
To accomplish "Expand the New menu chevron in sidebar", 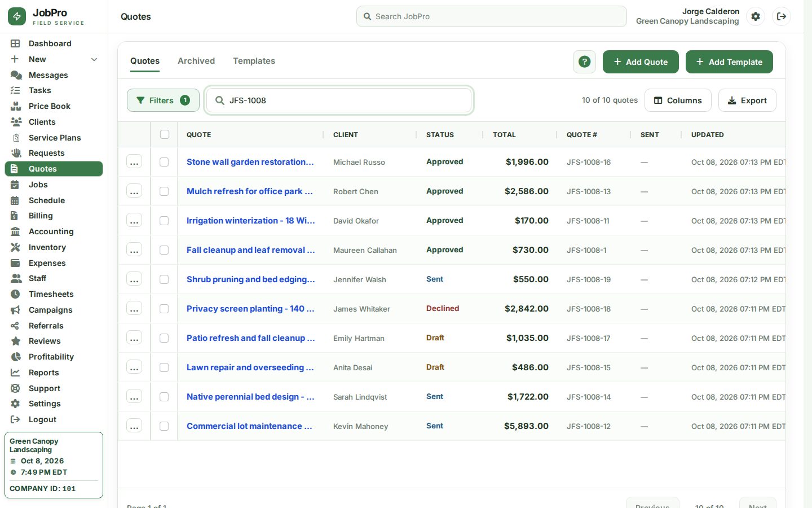I will point(94,59).
